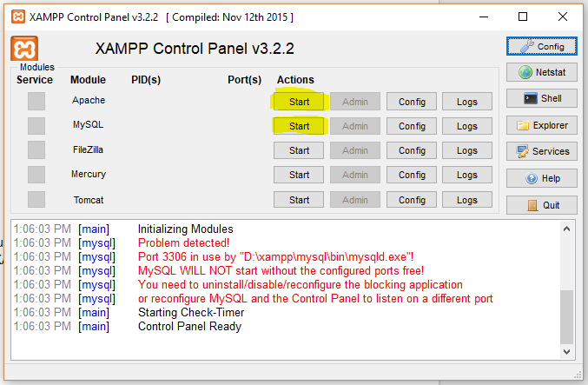Screen dimensions: 588x385
Task: Click the MySQL module label
Action: (88, 124)
